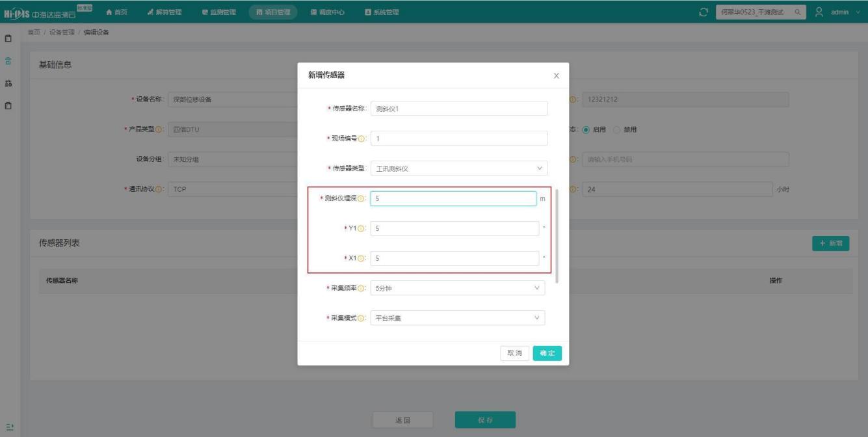Image resolution: width=868 pixels, height=437 pixels.
Task: Expand the 采集频率 dropdown
Action: point(458,288)
